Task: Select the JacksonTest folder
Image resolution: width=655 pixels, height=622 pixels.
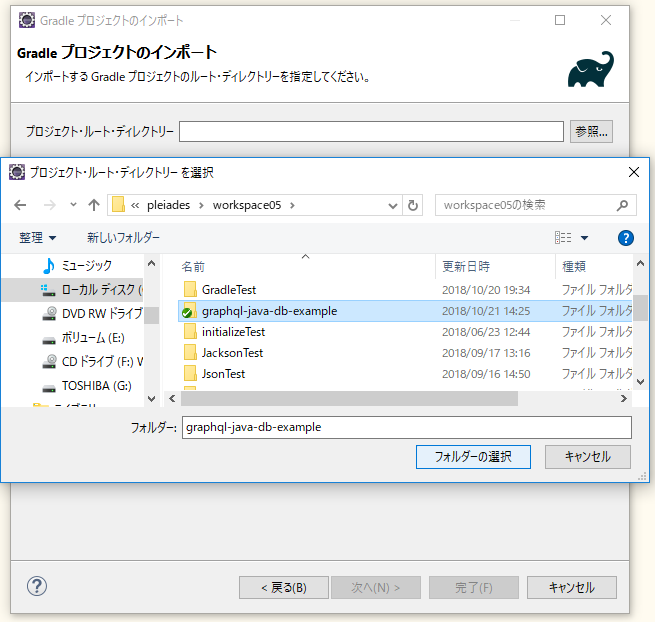Action: 232,353
